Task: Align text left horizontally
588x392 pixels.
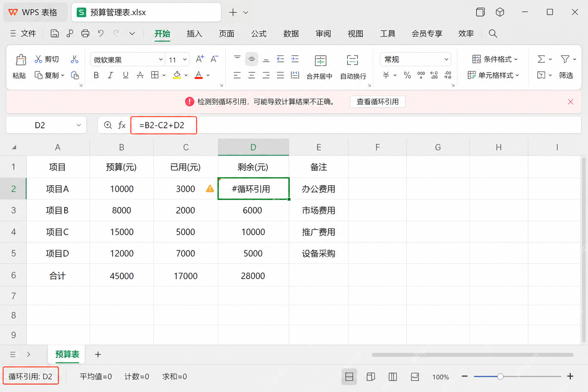Action: point(237,75)
